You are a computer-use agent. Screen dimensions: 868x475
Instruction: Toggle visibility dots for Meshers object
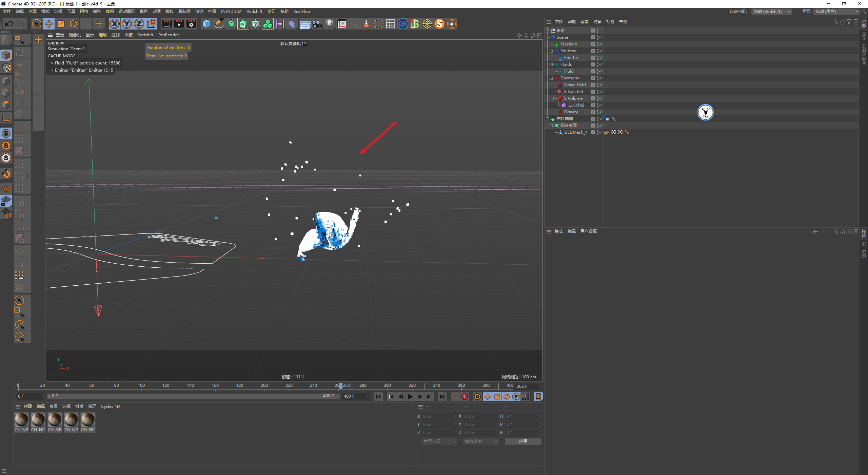click(597, 44)
